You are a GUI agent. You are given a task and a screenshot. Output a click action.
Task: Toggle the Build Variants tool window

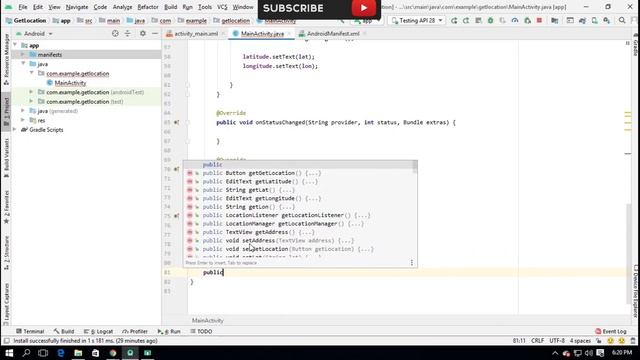coord(6,157)
